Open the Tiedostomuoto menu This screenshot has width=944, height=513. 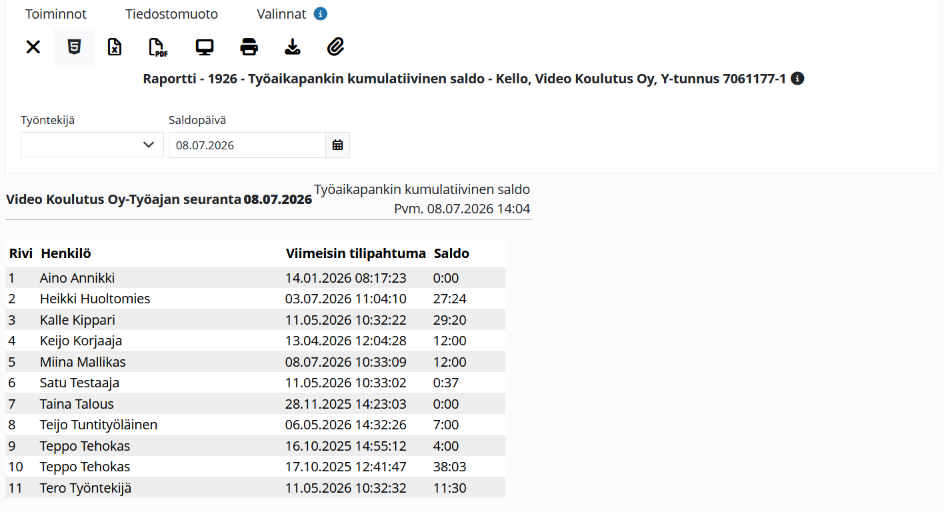(x=172, y=14)
